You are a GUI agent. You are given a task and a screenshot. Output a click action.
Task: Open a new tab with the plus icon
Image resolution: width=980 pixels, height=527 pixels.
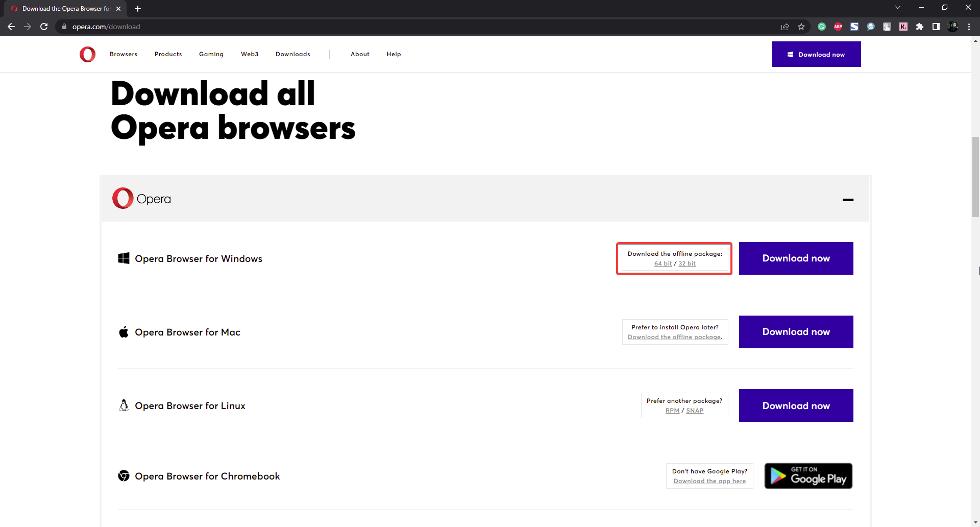tap(138, 9)
